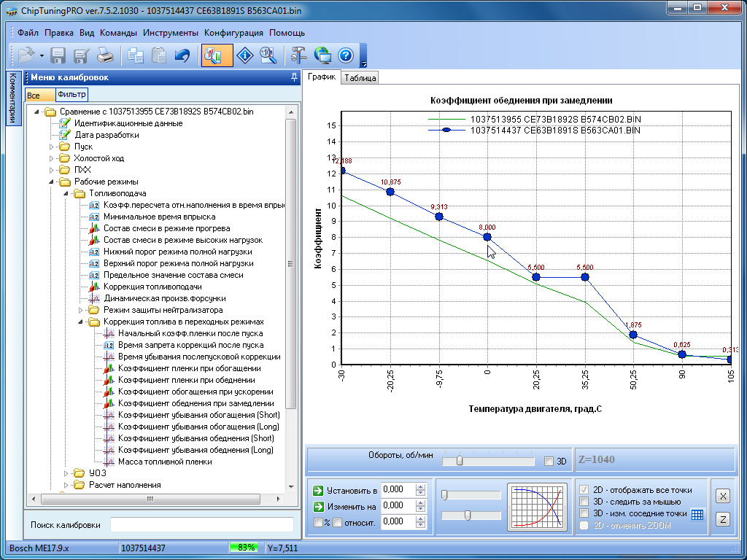The height and width of the screenshot is (560, 747).
Task: Click the Z button at bottom right
Action: (721, 519)
